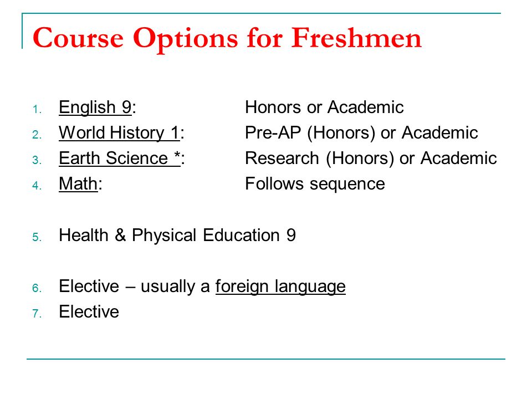
Task: Click the Research (Honors) or Academic text
Action: coord(371,158)
